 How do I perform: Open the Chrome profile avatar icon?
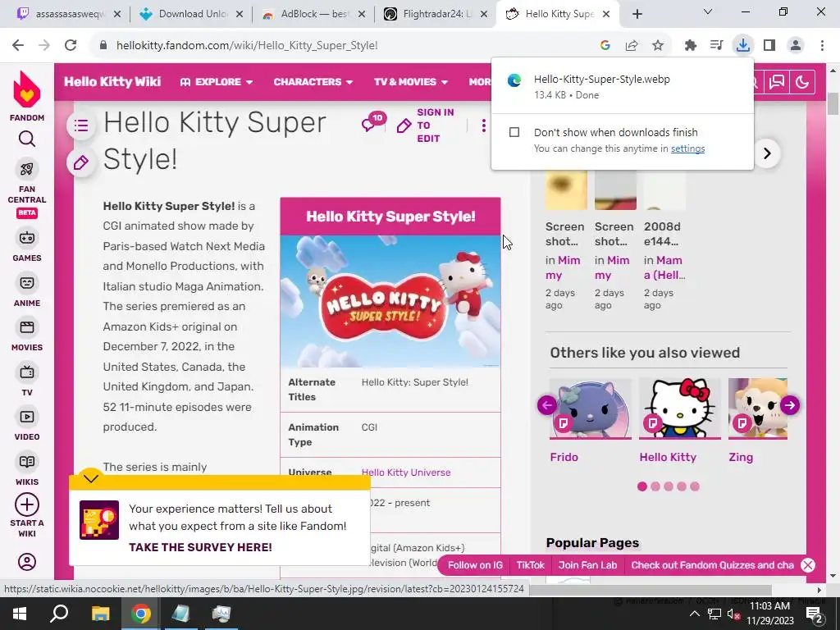coord(796,46)
